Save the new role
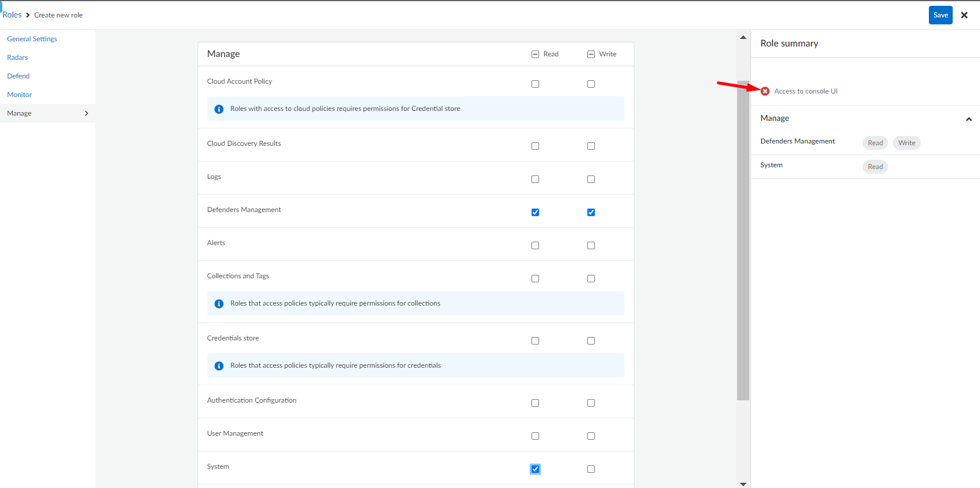This screenshot has height=488, width=980. 940,15
